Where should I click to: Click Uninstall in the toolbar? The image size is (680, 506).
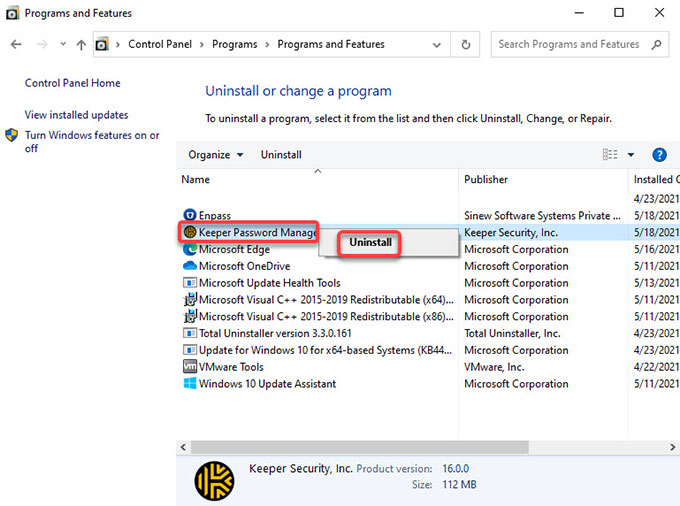[281, 155]
